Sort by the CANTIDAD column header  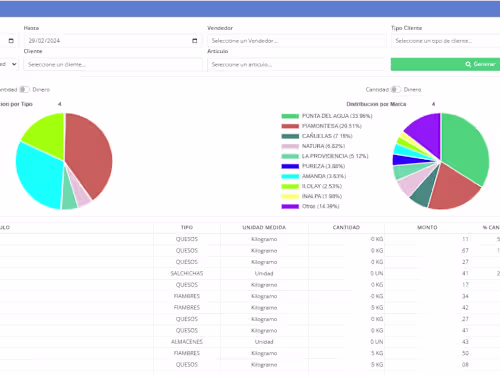(346, 227)
